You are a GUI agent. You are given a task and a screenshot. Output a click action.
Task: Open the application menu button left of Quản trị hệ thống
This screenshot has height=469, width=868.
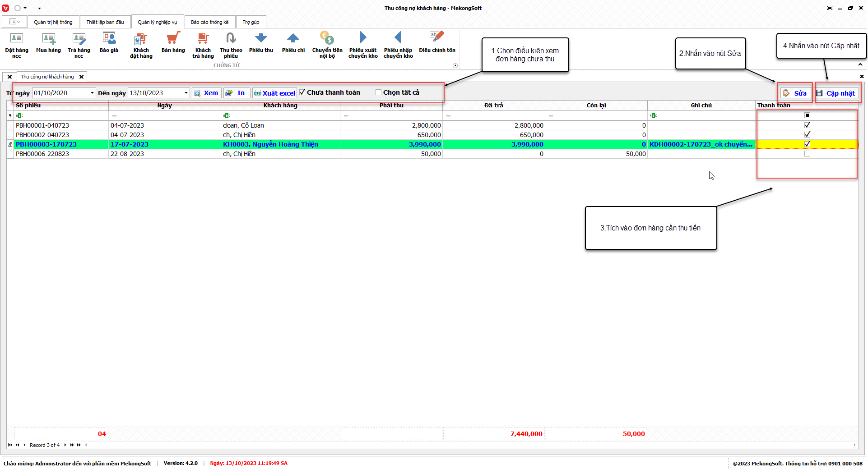click(x=14, y=22)
